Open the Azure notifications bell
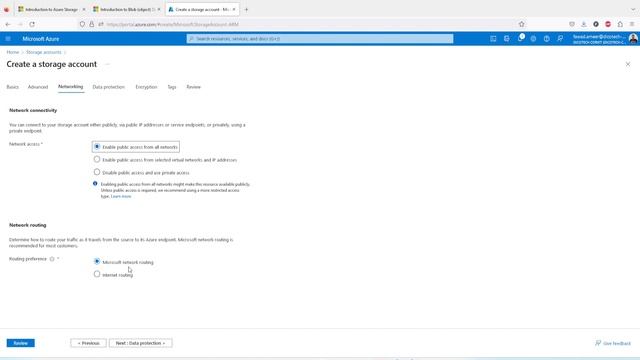This screenshot has width=640, height=360. point(520,39)
